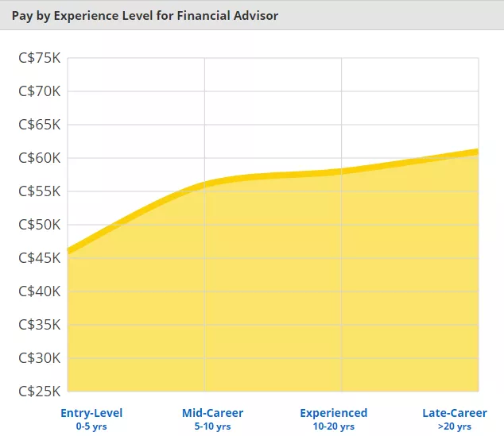Image resolution: width=504 pixels, height=436 pixels.
Task: Click the chart title 'Pay by Experience Level for Financial Advisor'
Action: pyautogui.click(x=145, y=15)
